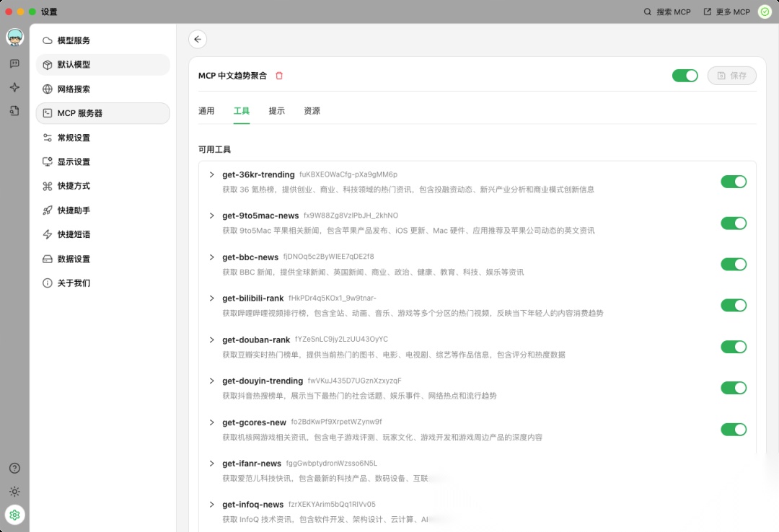The height and width of the screenshot is (532, 779).
Task: Expand the get-douyin-trending row chevron
Action: pyautogui.click(x=211, y=381)
